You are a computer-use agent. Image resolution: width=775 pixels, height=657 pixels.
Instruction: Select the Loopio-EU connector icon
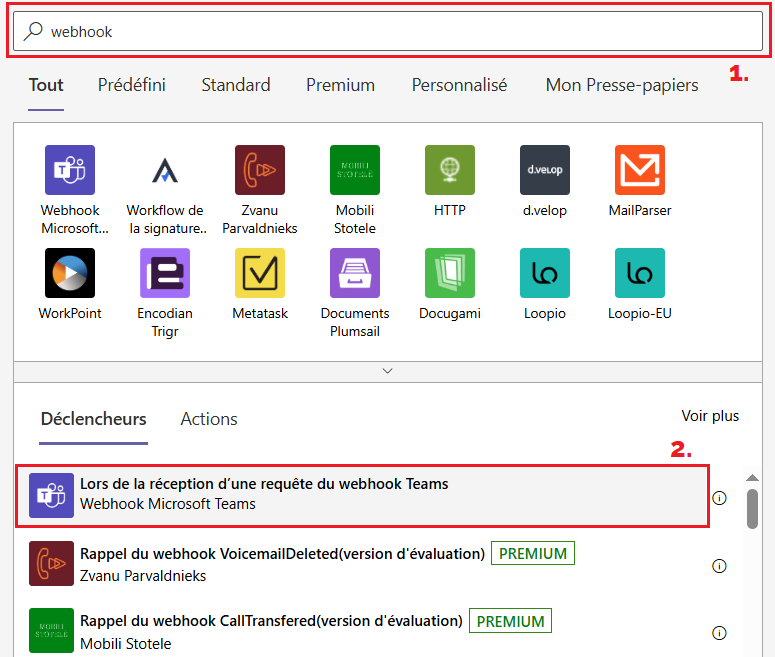(639, 273)
